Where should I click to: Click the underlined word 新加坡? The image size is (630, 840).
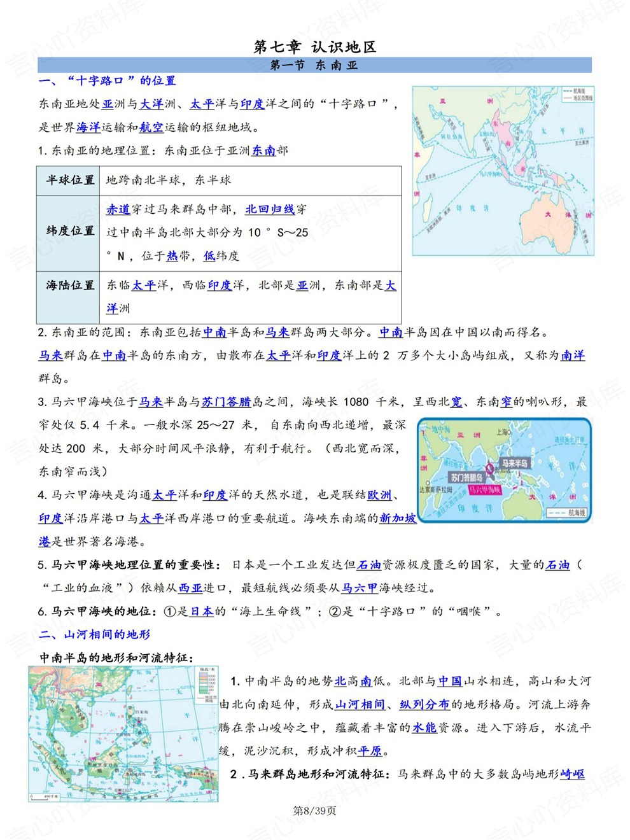point(398,519)
